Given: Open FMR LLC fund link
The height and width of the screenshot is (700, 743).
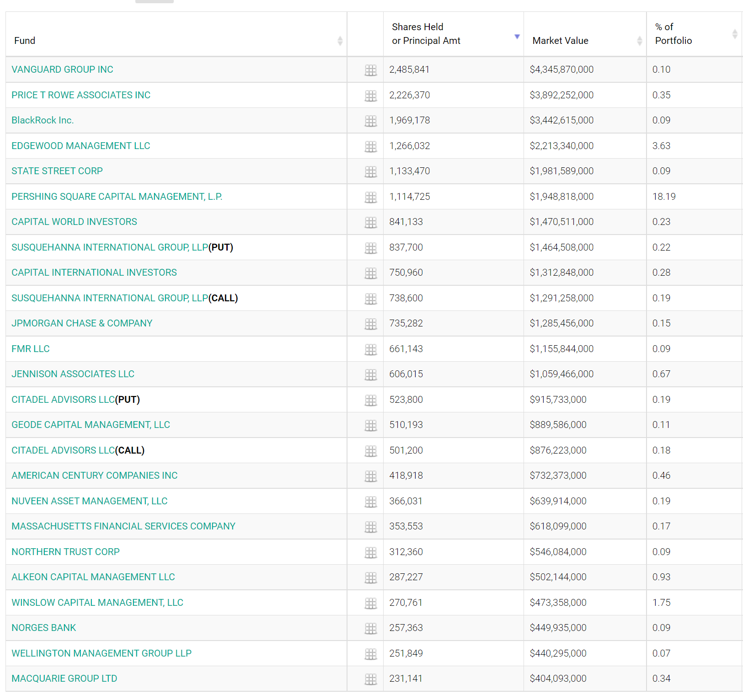Looking at the screenshot, I should pos(31,349).
